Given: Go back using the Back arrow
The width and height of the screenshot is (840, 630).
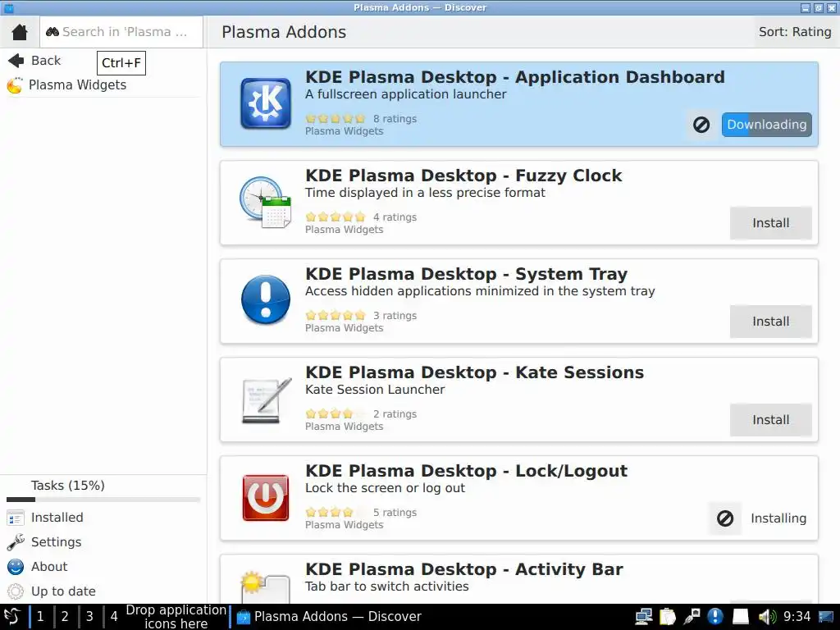Looking at the screenshot, I should coord(16,61).
